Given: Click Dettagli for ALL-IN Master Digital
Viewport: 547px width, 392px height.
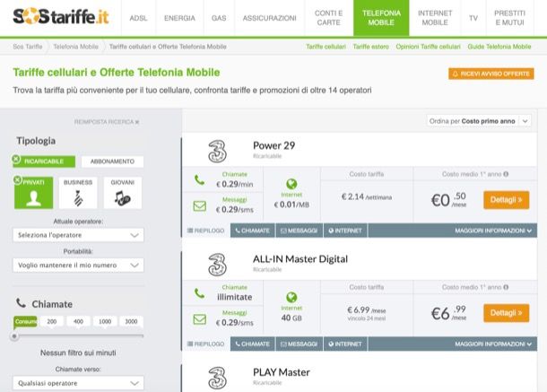Looking at the screenshot, I should click(x=506, y=313).
